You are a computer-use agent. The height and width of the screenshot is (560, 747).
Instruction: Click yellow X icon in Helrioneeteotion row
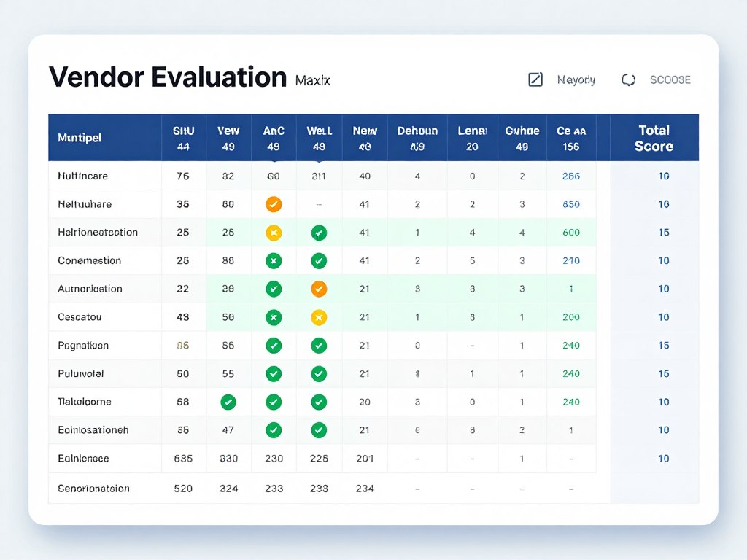click(x=274, y=233)
